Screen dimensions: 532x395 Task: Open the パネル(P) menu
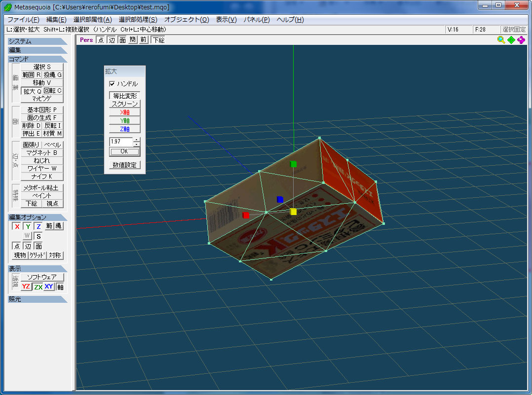pyautogui.click(x=257, y=20)
